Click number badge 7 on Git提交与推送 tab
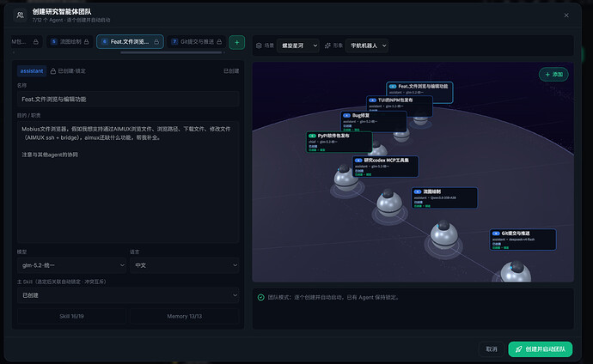The image size is (593, 364). click(x=174, y=41)
